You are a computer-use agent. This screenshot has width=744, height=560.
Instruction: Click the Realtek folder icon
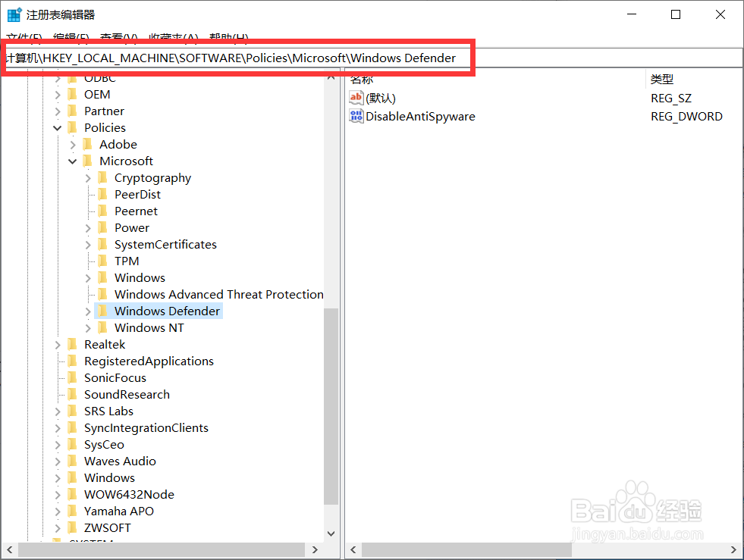click(73, 344)
